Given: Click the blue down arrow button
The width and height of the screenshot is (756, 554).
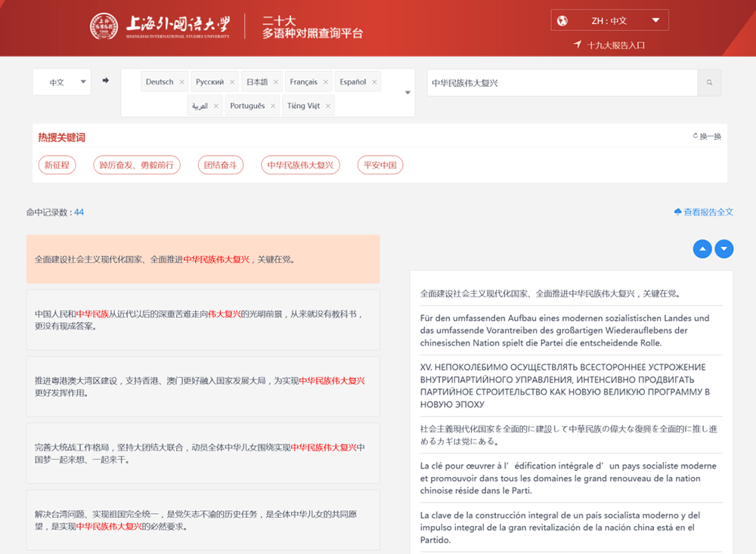Looking at the screenshot, I should (724, 249).
